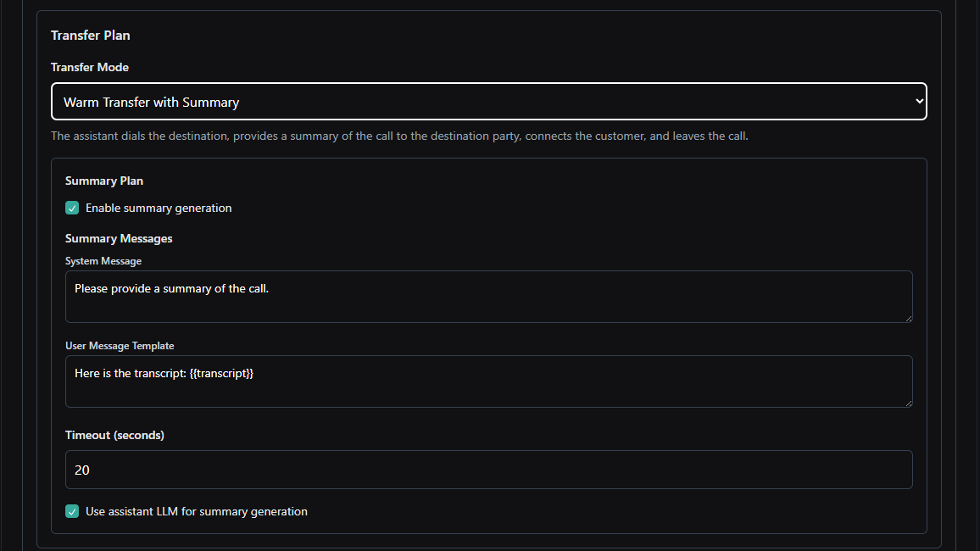Click the System Message textarea resize handle

pyautogui.click(x=908, y=318)
